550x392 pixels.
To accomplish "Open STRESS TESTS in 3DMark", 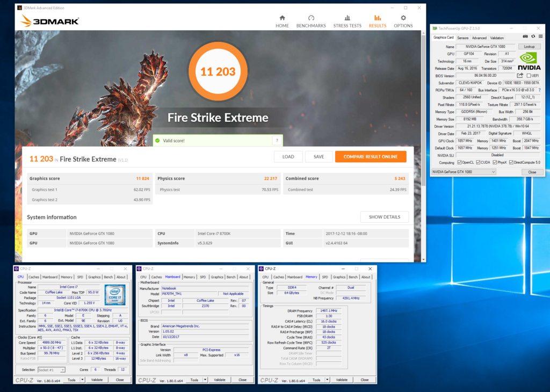I will pos(347,21).
